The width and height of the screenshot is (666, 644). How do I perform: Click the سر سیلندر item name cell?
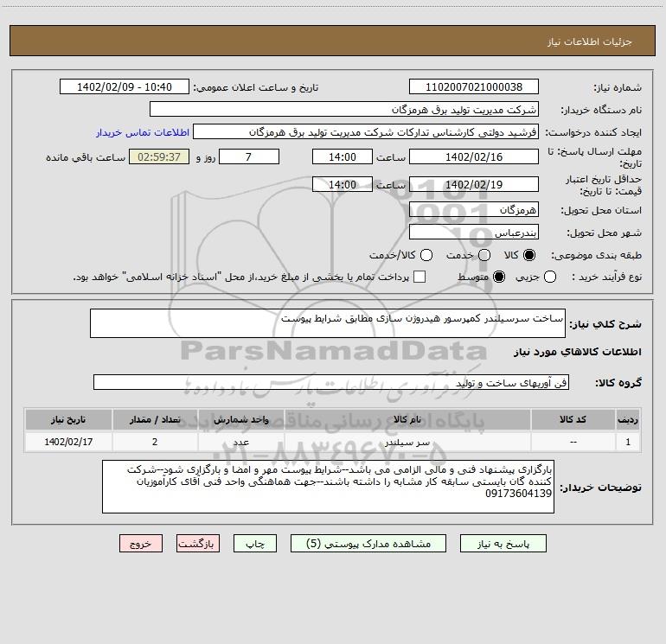[407, 442]
